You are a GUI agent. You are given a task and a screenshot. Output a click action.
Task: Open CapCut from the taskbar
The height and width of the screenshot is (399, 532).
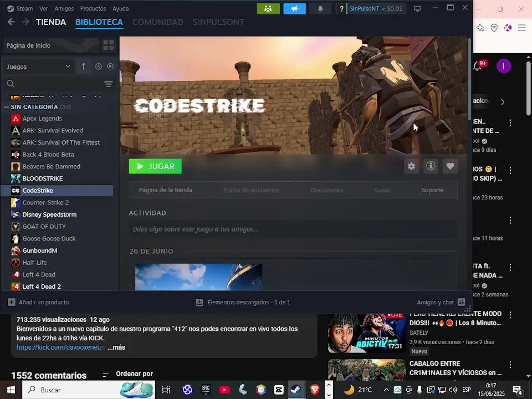pyautogui.click(x=279, y=390)
